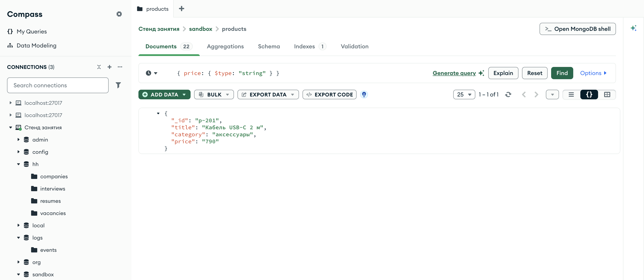
Task: Collapse the hh database
Action: point(18,164)
